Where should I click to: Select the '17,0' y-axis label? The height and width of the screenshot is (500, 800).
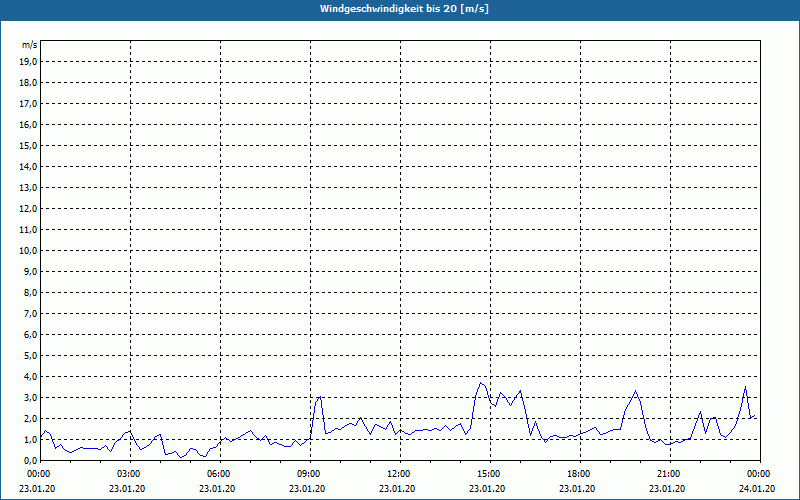click(28, 104)
